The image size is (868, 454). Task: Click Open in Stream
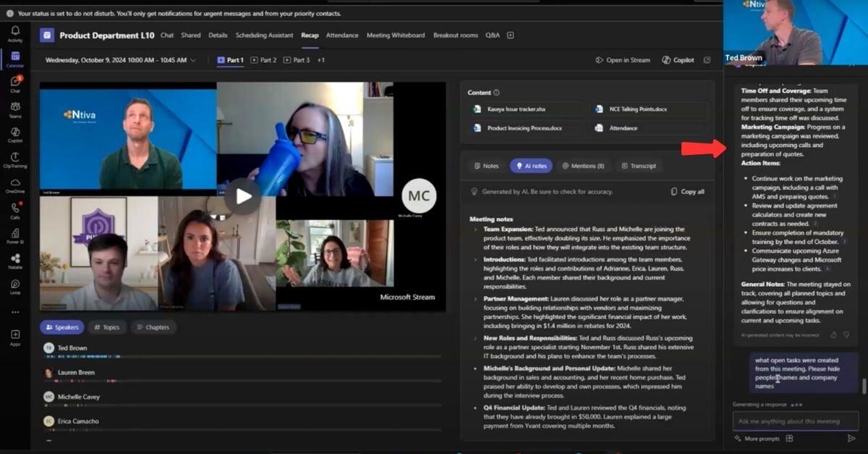pos(623,60)
